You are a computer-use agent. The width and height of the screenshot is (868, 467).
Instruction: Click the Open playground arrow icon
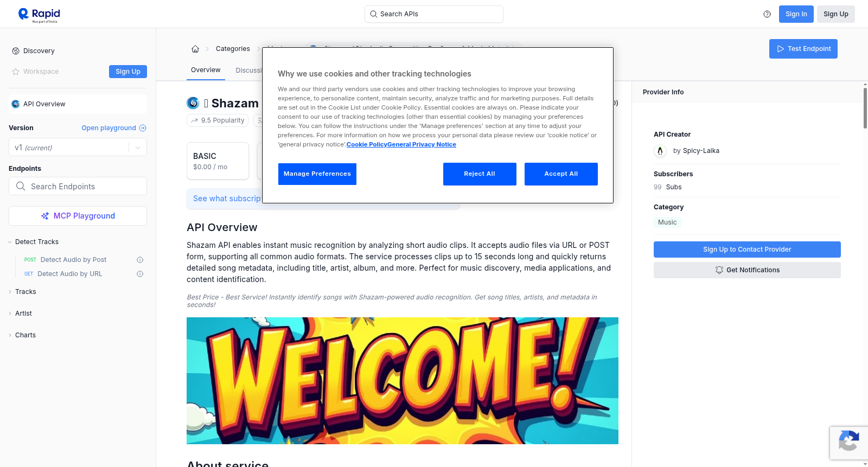coord(143,128)
